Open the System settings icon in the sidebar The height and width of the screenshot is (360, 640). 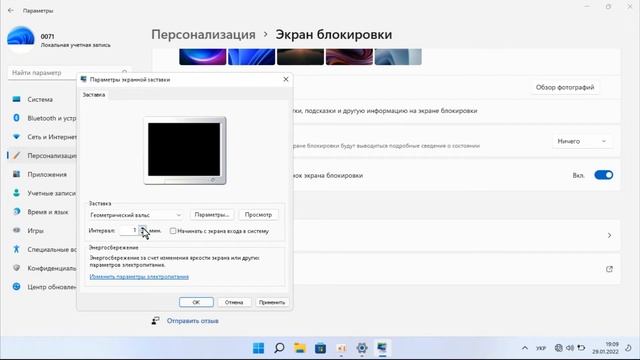(16, 99)
